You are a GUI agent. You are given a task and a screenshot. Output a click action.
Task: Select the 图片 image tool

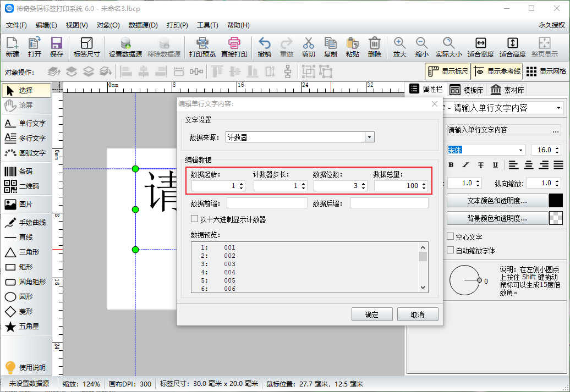coord(26,204)
